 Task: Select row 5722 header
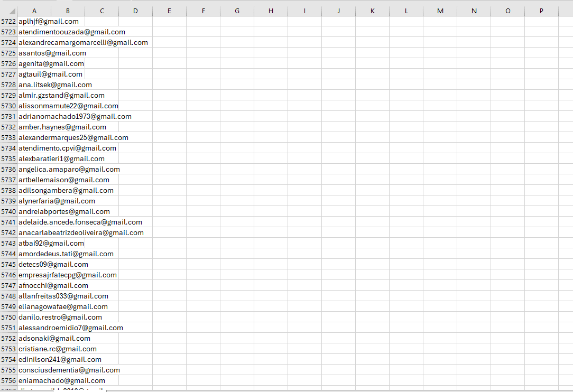[8, 22]
